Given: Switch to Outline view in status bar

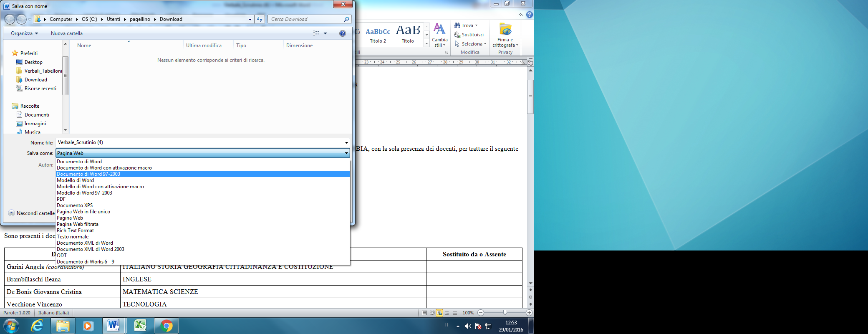Looking at the screenshot, I should tap(447, 313).
